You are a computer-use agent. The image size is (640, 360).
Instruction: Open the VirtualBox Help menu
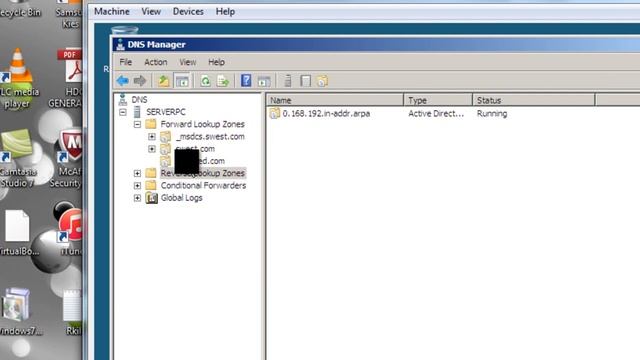[225, 11]
